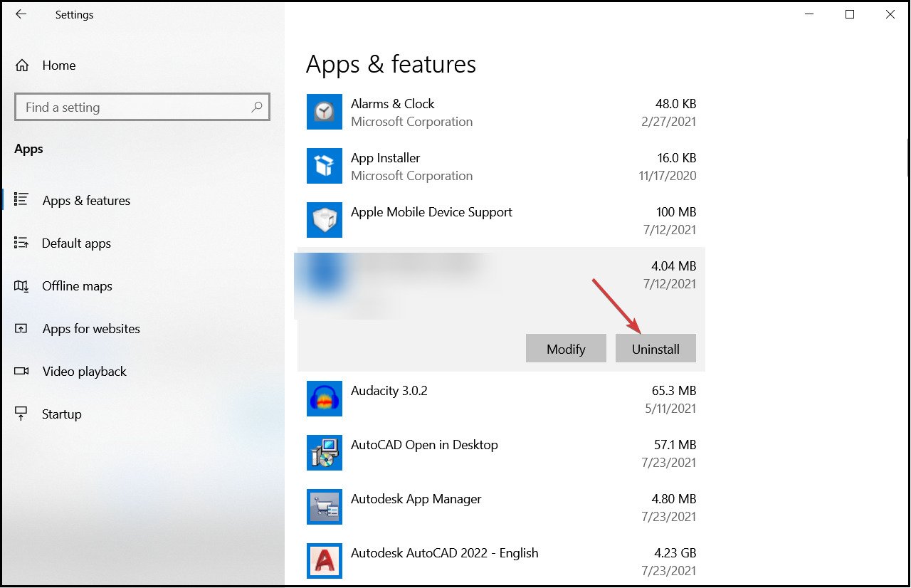Click the Offline maps icon
This screenshot has width=911, height=588.
click(x=21, y=286)
